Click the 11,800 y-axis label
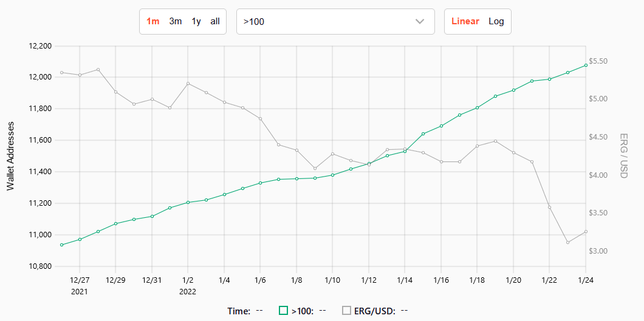Viewport: 644px width, 321px height. tap(40, 109)
